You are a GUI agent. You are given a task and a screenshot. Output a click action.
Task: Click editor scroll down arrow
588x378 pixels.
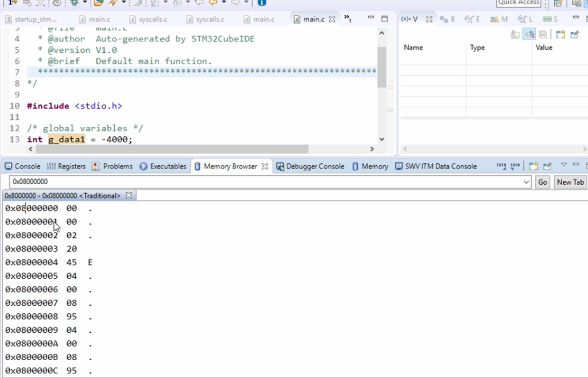[x=382, y=139]
